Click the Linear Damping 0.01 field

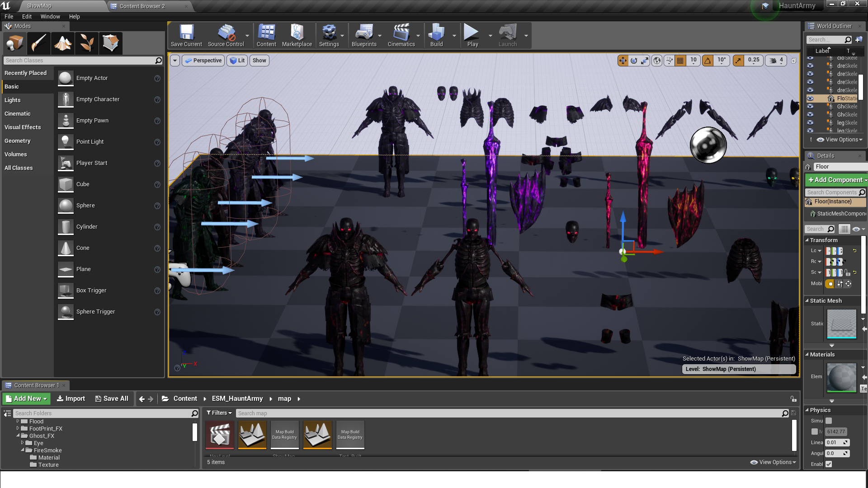click(x=837, y=442)
